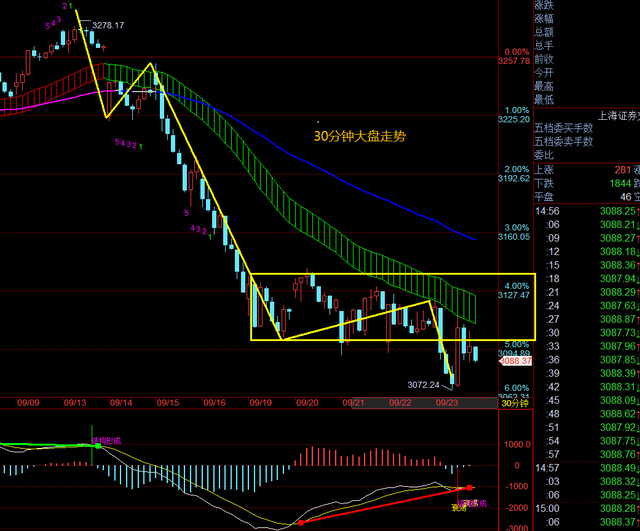Select the 09/15 date label
Image resolution: width=640 pixels, height=531 pixels.
click(x=168, y=403)
